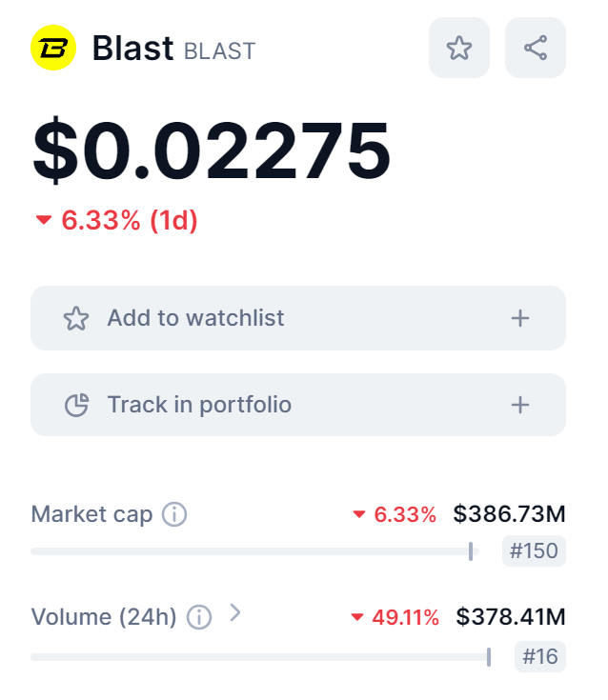Screen dimensions: 608x700
Task: Click the plus icon on Add to watchlist
Action: coord(519,318)
